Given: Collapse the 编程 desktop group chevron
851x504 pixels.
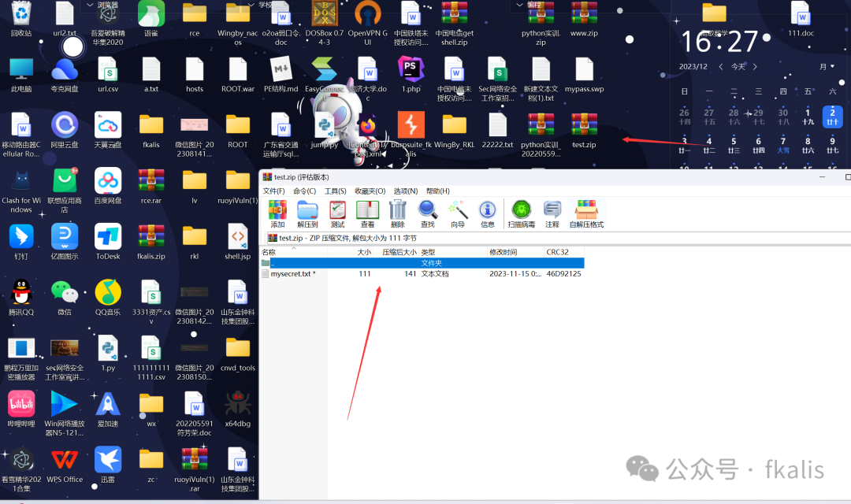Looking at the screenshot, I should tap(519, 5).
